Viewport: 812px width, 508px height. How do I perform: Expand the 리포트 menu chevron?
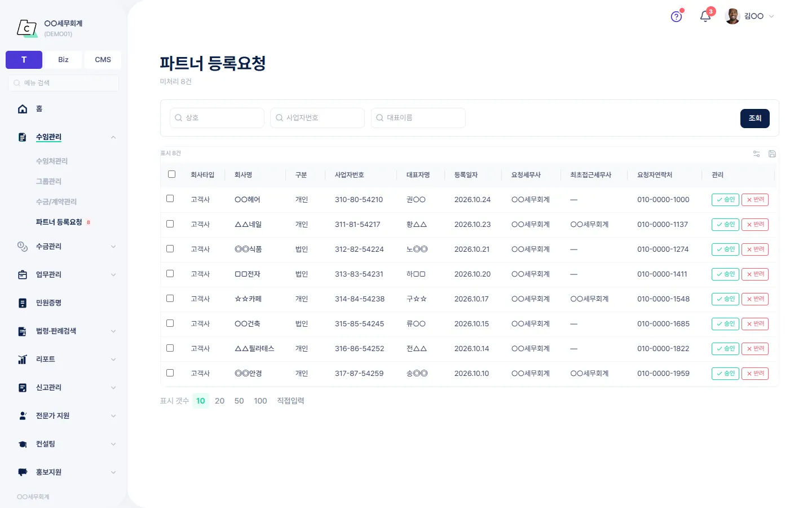point(113,360)
